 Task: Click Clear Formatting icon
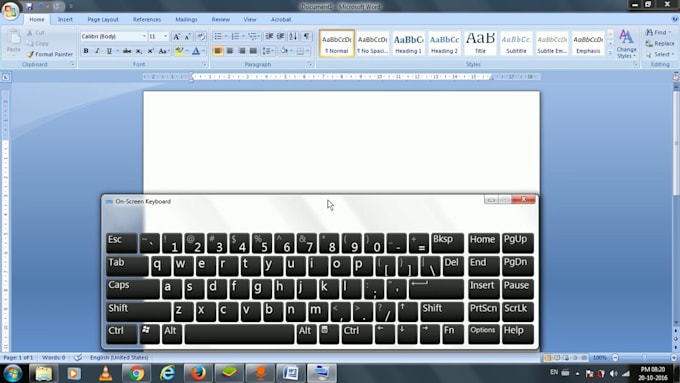[x=200, y=36]
